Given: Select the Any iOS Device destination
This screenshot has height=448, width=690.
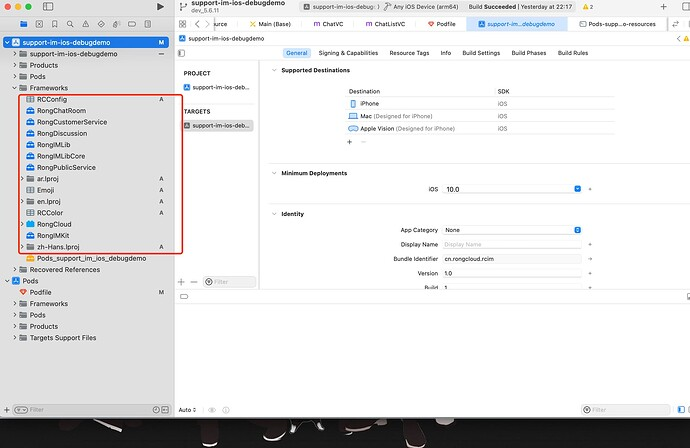Looking at the screenshot, I should [x=421, y=7].
